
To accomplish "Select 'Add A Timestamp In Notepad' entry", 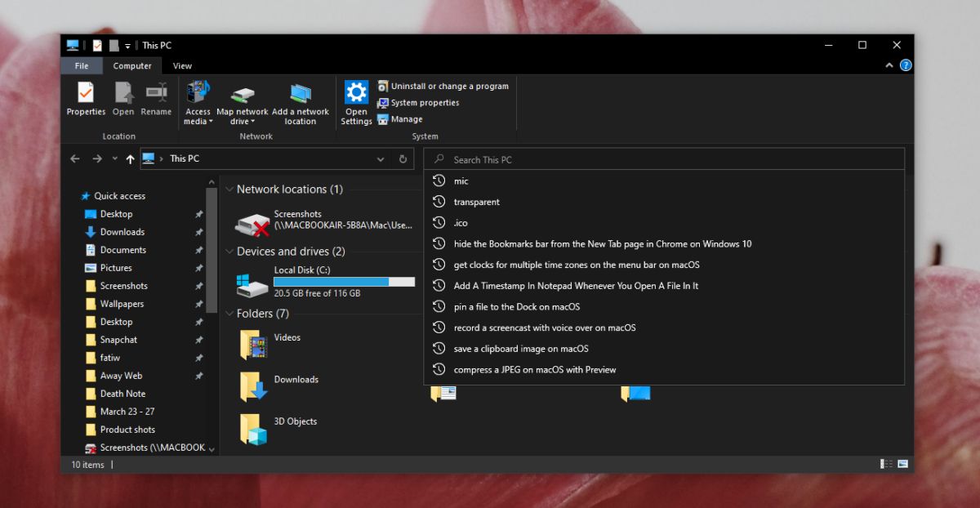I will coord(664,286).
